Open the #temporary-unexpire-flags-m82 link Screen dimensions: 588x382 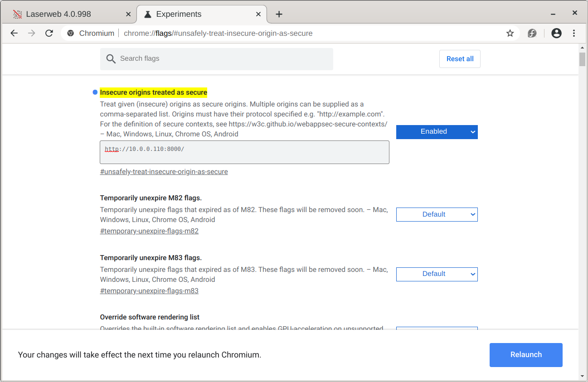coord(149,231)
